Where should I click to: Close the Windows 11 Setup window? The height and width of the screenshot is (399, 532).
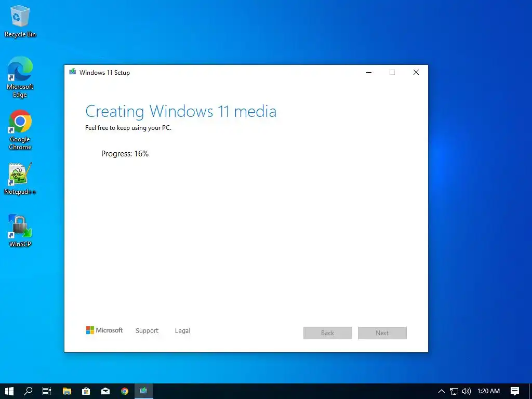click(x=416, y=72)
